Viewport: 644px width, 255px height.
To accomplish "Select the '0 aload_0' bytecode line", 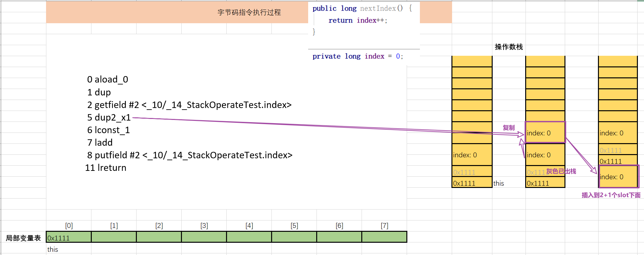I will pyautogui.click(x=108, y=79).
